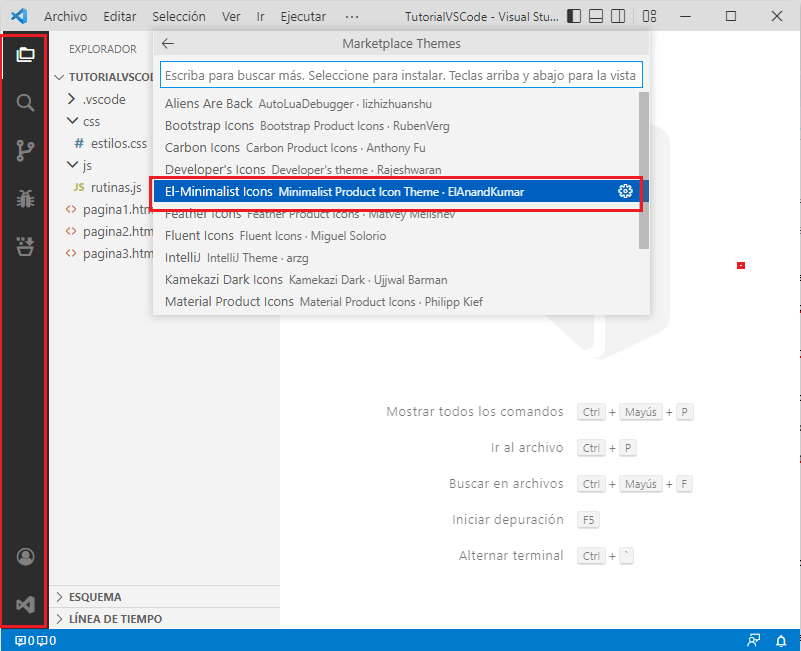
Task: Toggle bottom panel layout icon
Action: pos(596,16)
